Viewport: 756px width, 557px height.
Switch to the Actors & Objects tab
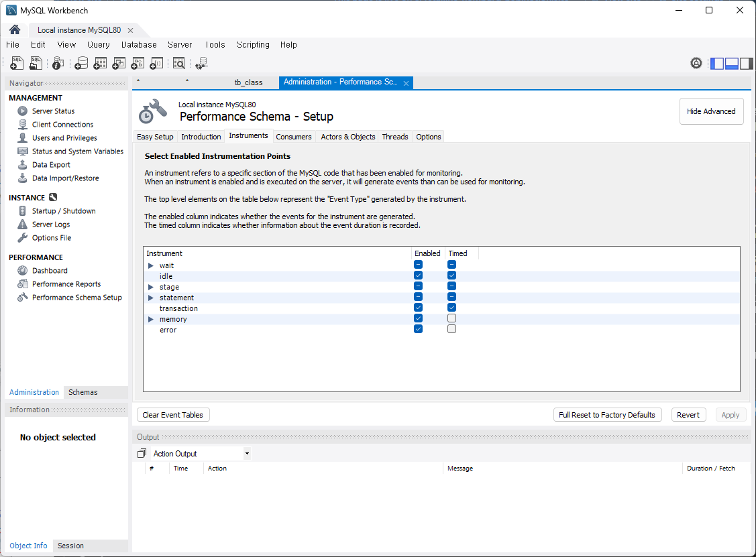347,137
